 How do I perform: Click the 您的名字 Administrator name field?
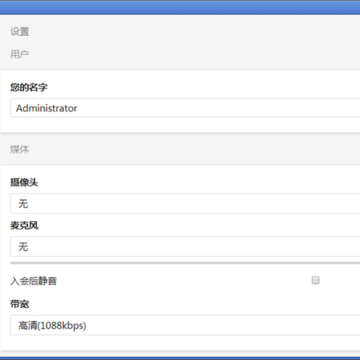[x=185, y=108]
